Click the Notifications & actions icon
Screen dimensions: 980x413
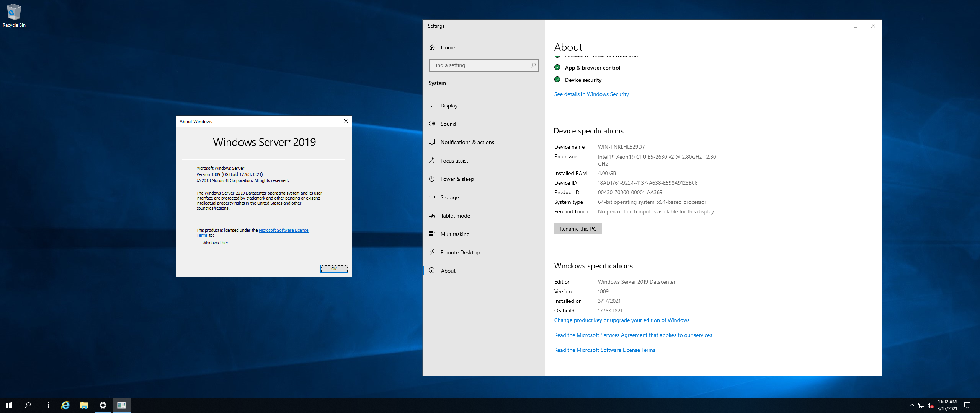(x=432, y=142)
